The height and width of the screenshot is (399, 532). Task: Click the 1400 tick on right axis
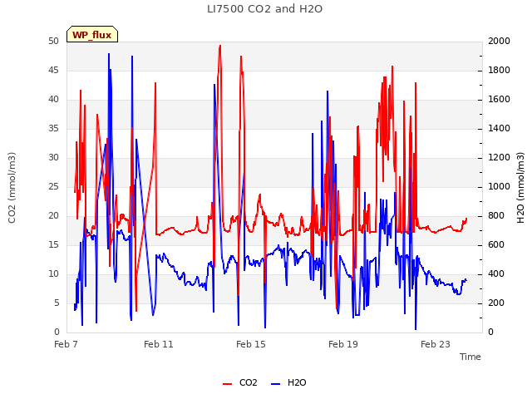[499, 128]
